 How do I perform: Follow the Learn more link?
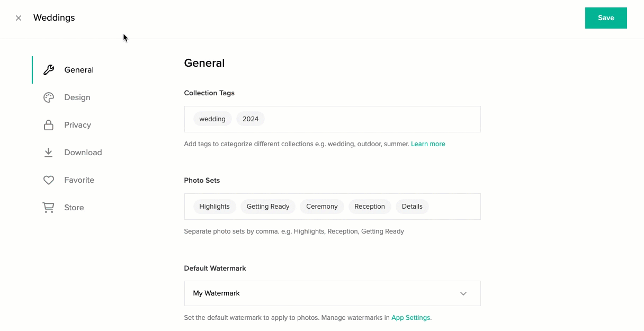428,144
